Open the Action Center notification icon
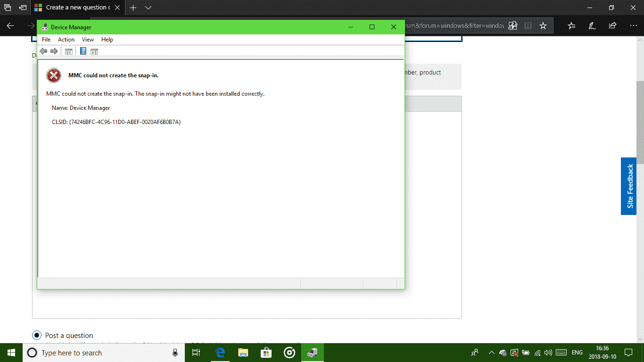The width and height of the screenshot is (644, 362). [628, 353]
